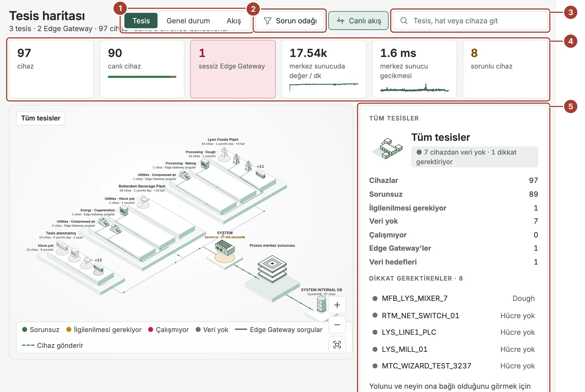The height and width of the screenshot is (392, 585).
Task: Click the Energy · Cogeneration line label
Action: tap(97, 210)
